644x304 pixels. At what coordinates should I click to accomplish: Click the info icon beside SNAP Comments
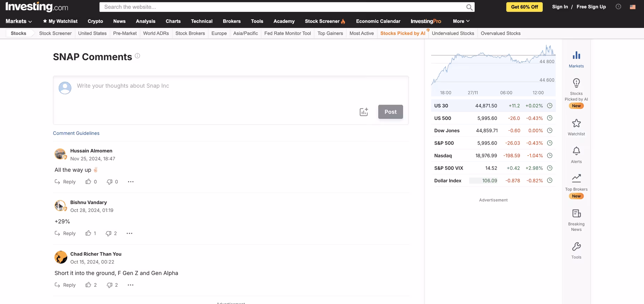137,56
